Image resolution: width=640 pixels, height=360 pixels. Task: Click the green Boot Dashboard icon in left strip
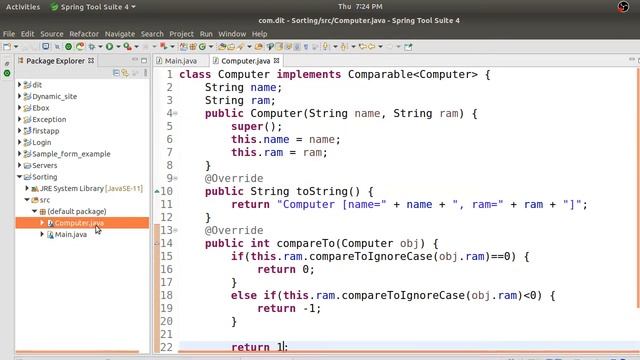(7, 73)
